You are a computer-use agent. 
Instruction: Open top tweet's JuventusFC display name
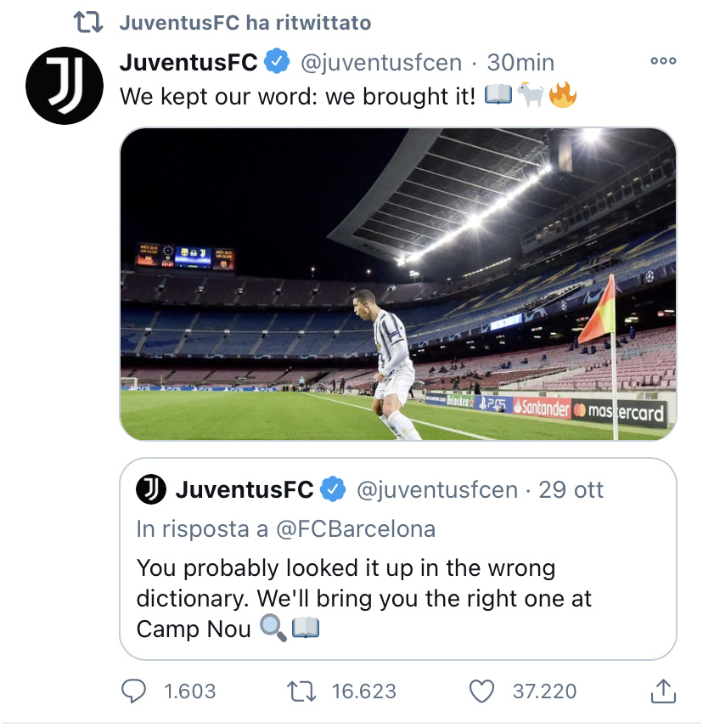tap(188, 62)
